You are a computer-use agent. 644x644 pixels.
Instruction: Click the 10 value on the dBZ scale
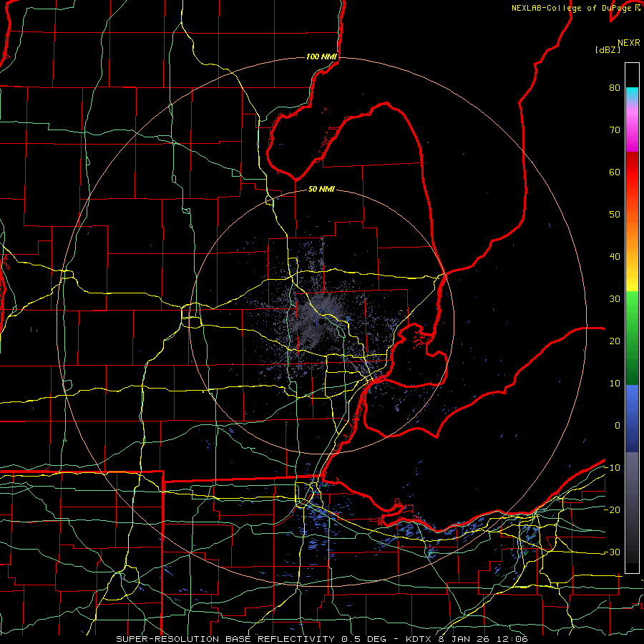[x=615, y=384]
